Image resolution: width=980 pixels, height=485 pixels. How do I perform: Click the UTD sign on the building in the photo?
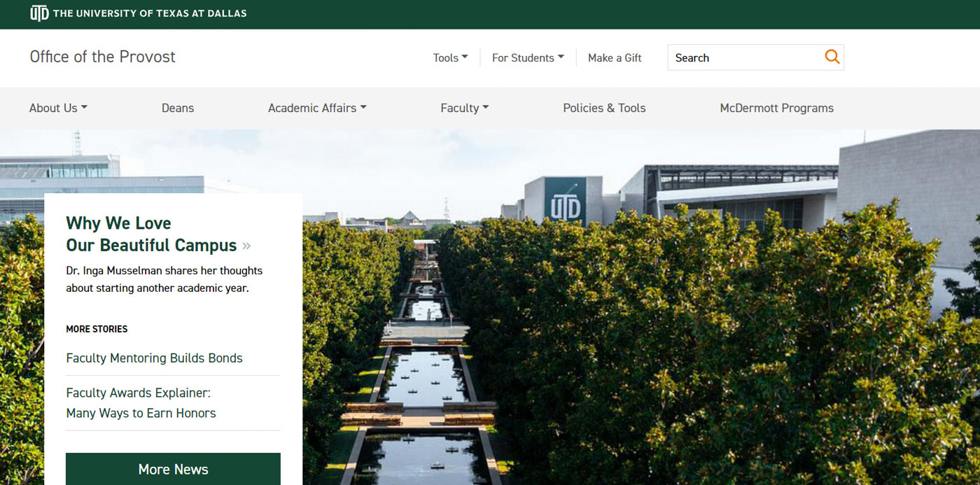click(565, 201)
